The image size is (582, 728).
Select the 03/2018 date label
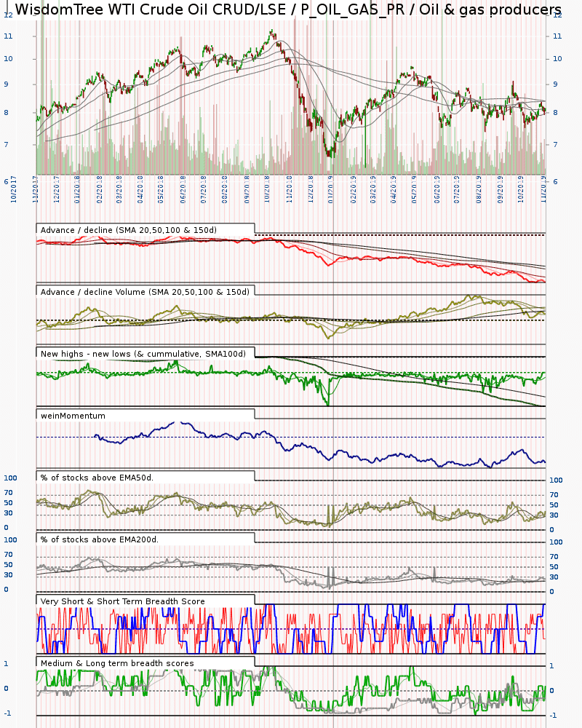tap(119, 189)
